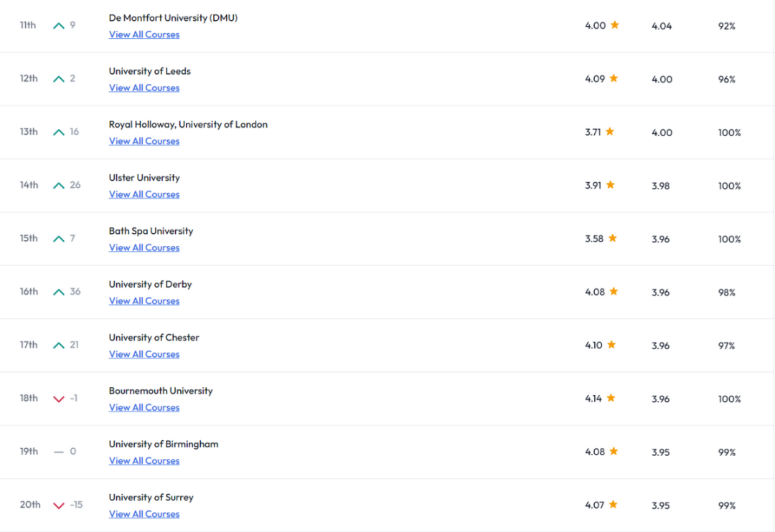This screenshot has height=532, width=775.
Task: Click the star icon beside Bath Spa's 3.58 rating
Action: 612,238
